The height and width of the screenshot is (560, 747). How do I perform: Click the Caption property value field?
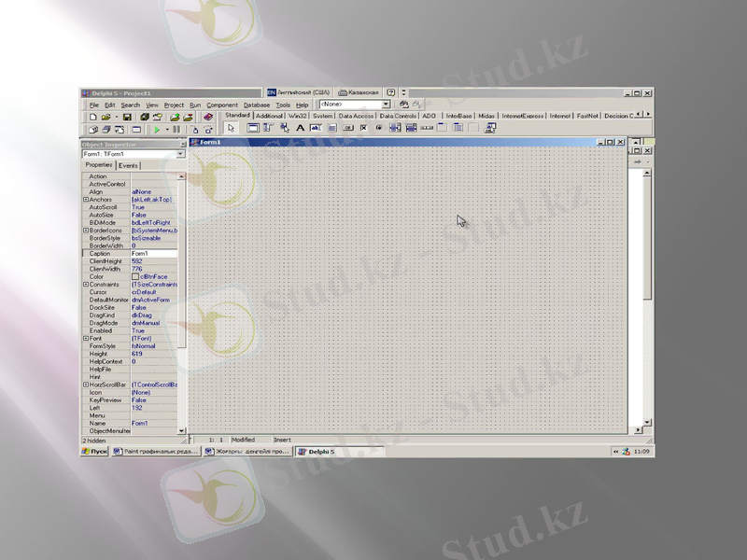point(153,254)
